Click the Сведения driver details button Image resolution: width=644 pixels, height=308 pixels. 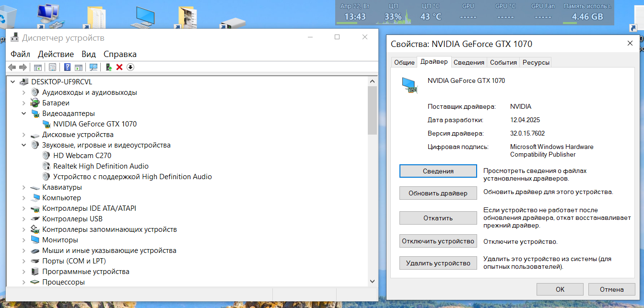438,171
